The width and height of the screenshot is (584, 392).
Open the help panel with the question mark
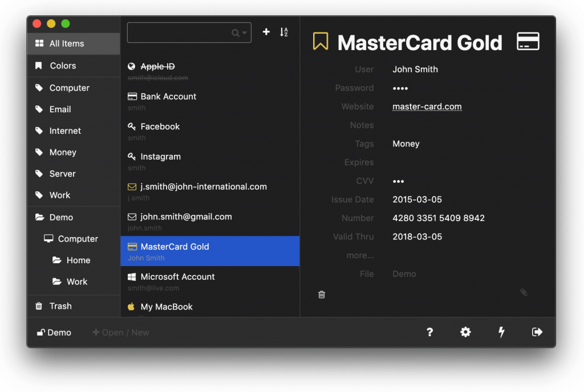[429, 332]
